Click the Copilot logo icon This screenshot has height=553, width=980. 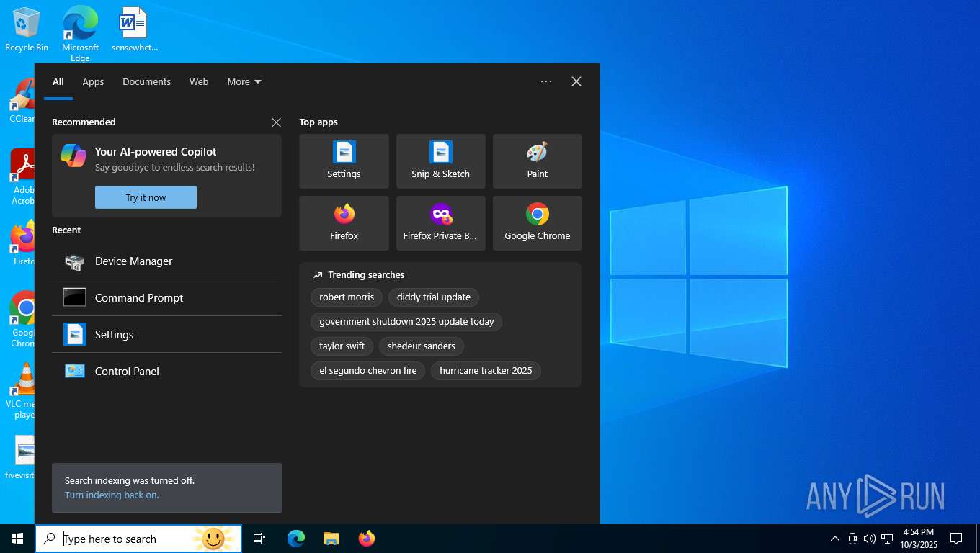(x=73, y=156)
